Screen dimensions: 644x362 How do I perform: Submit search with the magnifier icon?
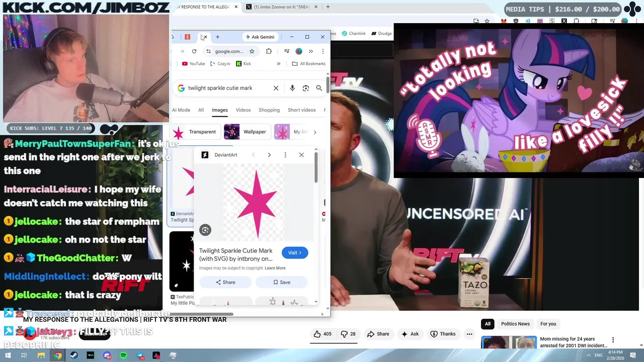pyautogui.click(x=319, y=88)
